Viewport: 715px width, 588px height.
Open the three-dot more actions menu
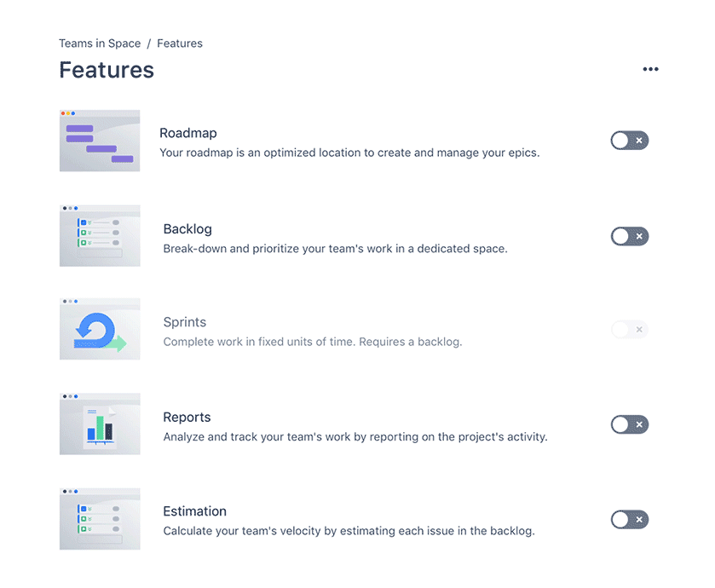point(650,69)
